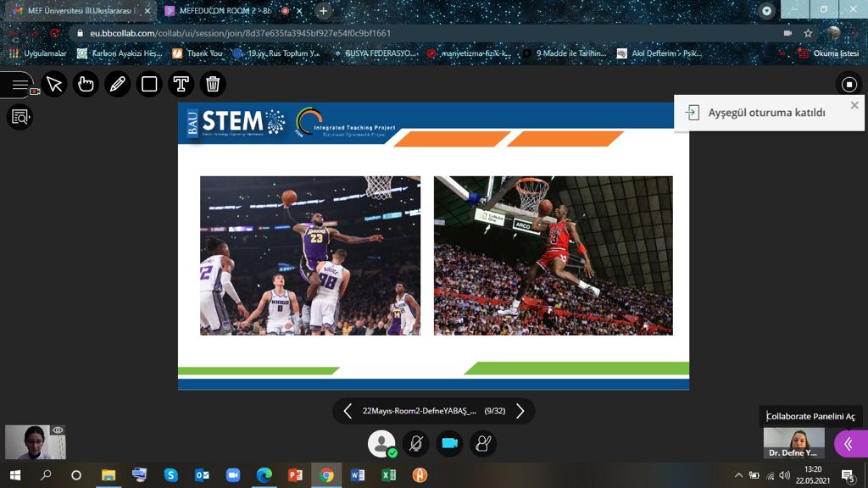
Task: Open Word from the taskbar
Action: (x=358, y=475)
